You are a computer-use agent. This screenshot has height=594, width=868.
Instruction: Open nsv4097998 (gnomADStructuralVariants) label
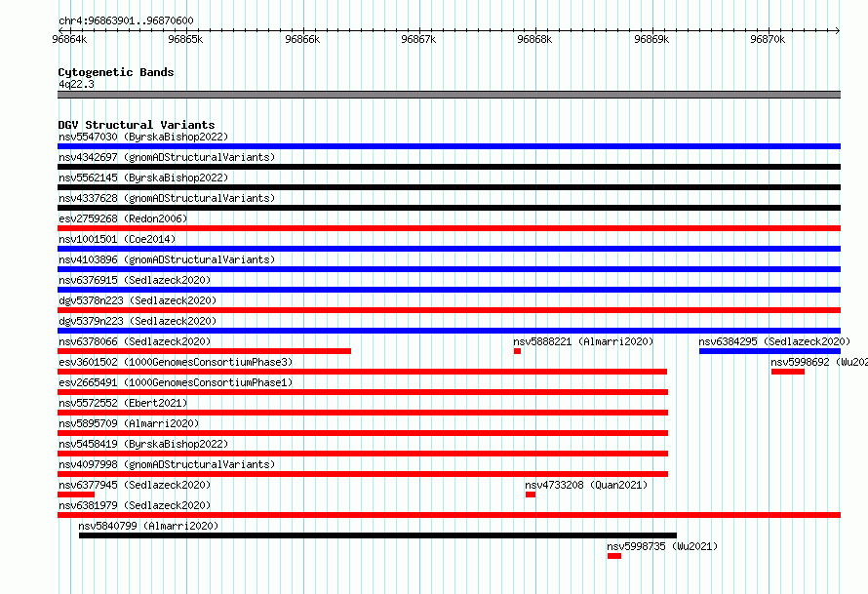(x=167, y=464)
